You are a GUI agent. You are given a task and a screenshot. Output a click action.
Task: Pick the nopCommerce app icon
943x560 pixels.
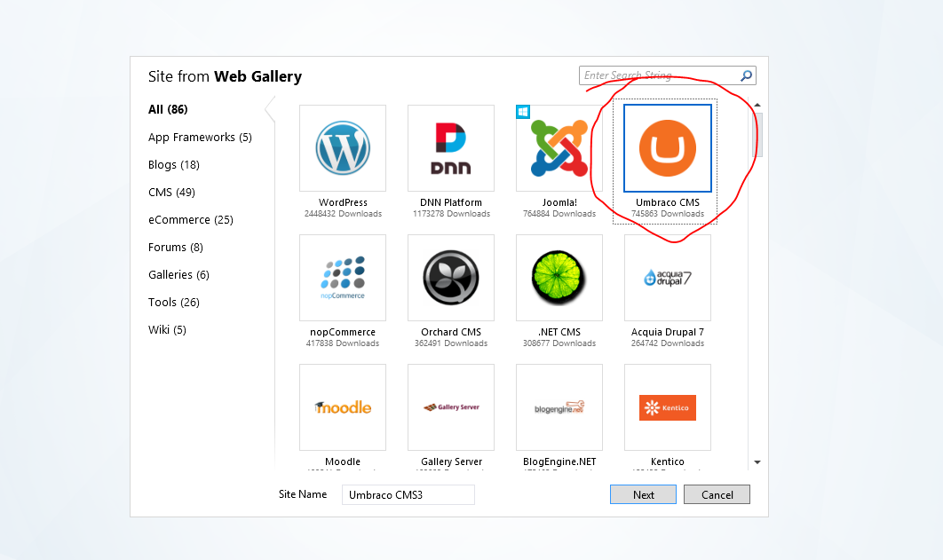coord(343,278)
